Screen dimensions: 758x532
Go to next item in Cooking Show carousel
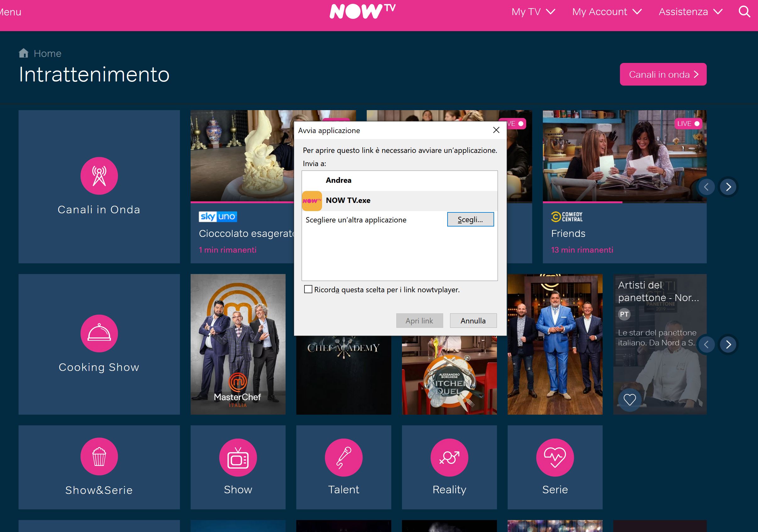[728, 344]
